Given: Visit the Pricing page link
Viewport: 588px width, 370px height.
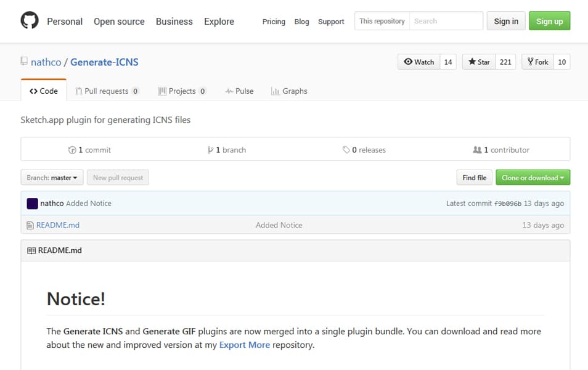Looking at the screenshot, I should pos(274,22).
